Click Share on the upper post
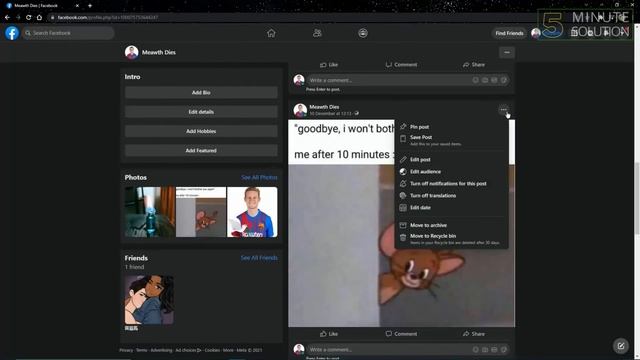 pyautogui.click(x=474, y=64)
